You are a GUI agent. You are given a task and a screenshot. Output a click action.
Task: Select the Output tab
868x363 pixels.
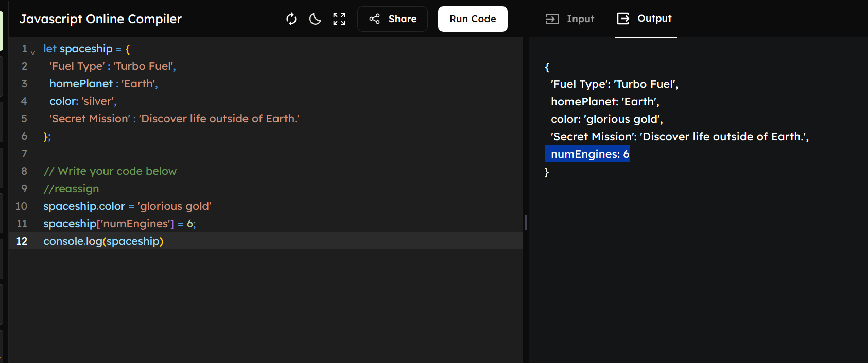pyautogui.click(x=645, y=19)
